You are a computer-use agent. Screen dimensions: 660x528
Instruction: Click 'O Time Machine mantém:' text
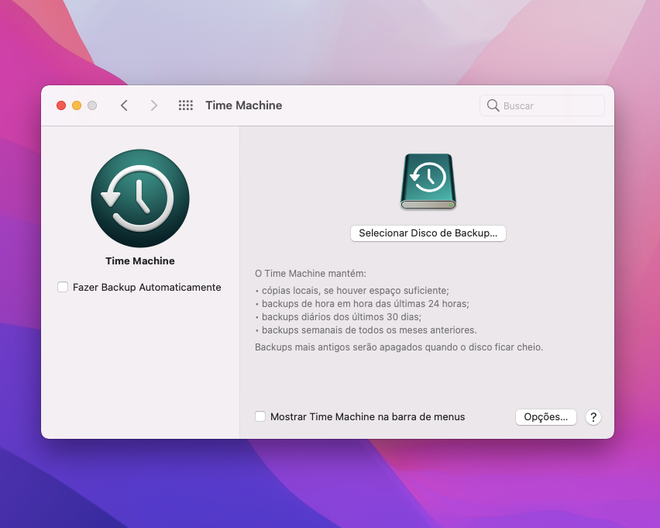311,274
